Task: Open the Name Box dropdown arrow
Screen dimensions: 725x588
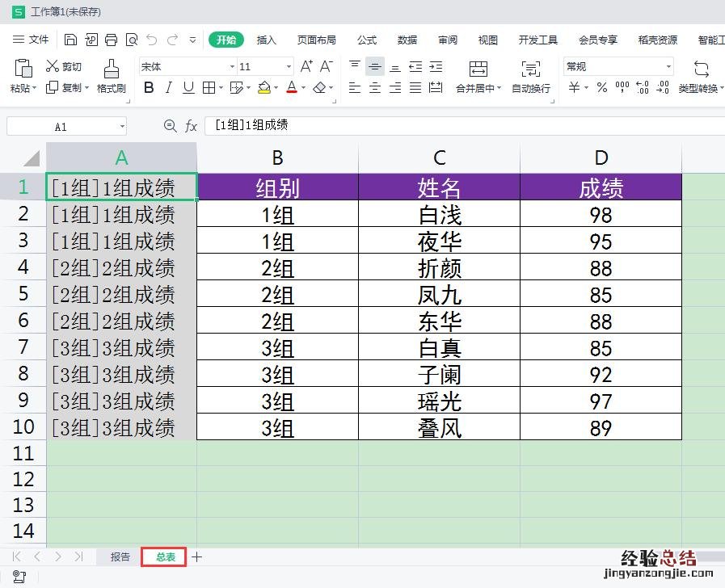Action: coord(122,127)
